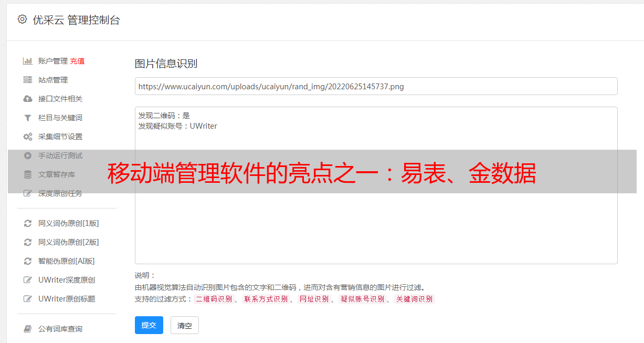
Task: Click the 优采云 管理控制台 title
Action: 76,20
